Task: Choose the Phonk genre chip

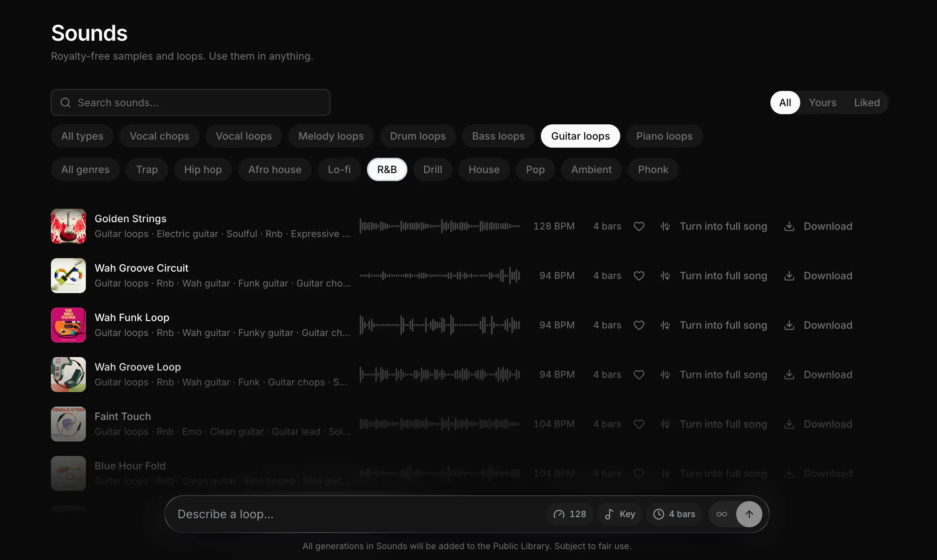Action: [x=653, y=170]
